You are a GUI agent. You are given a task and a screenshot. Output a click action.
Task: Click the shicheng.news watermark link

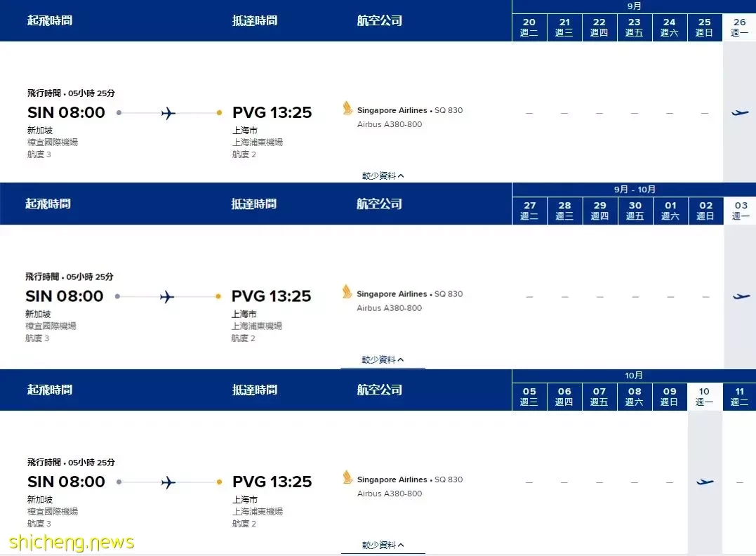pyautogui.click(x=72, y=542)
